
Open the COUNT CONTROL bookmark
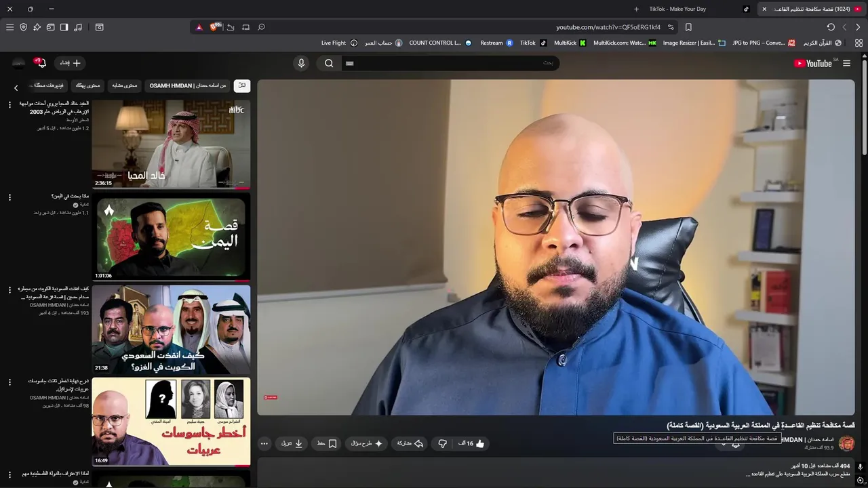pyautogui.click(x=440, y=43)
